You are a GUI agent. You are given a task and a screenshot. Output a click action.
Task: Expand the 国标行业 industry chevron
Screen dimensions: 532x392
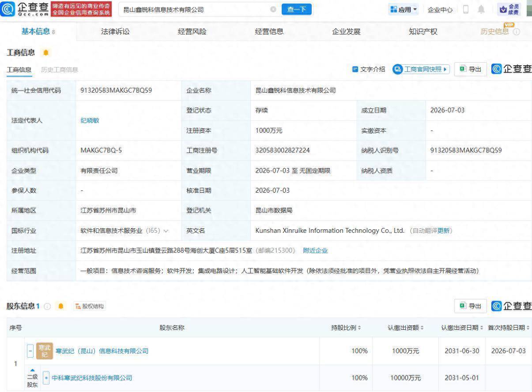tap(166, 231)
